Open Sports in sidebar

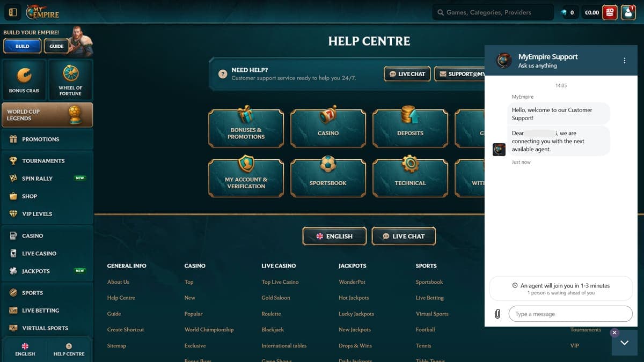pos(47,293)
